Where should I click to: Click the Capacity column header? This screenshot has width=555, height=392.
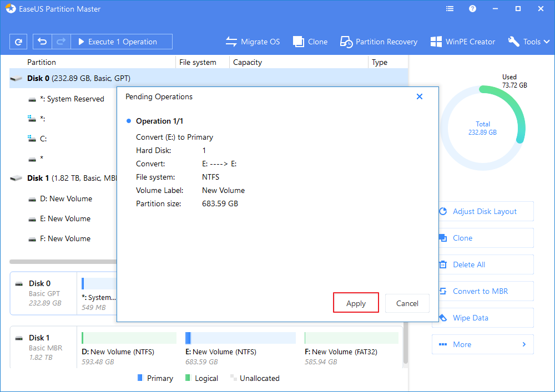point(248,62)
